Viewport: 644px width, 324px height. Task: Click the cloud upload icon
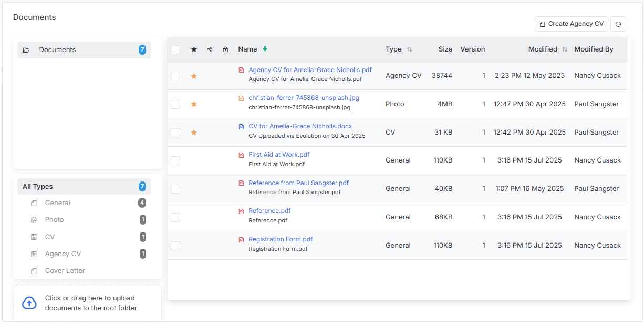click(x=29, y=303)
